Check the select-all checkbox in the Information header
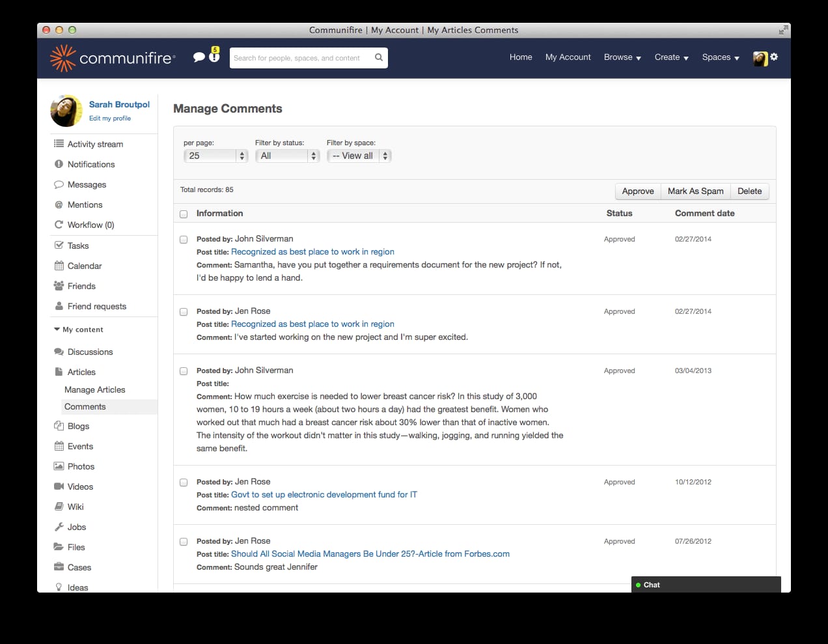The width and height of the screenshot is (828, 644). (x=183, y=214)
